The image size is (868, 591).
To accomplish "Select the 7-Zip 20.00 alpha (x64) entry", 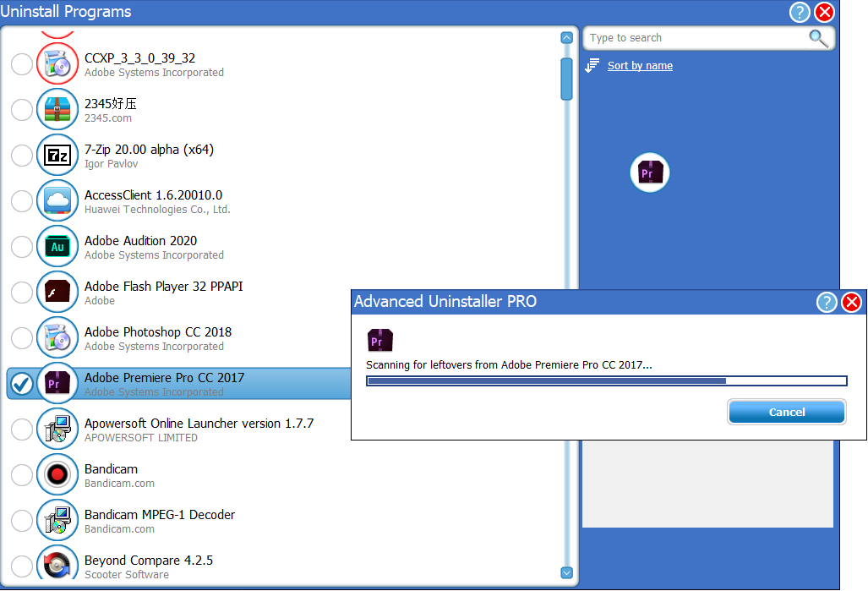I will pyautogui.click(x=149, y=150).
